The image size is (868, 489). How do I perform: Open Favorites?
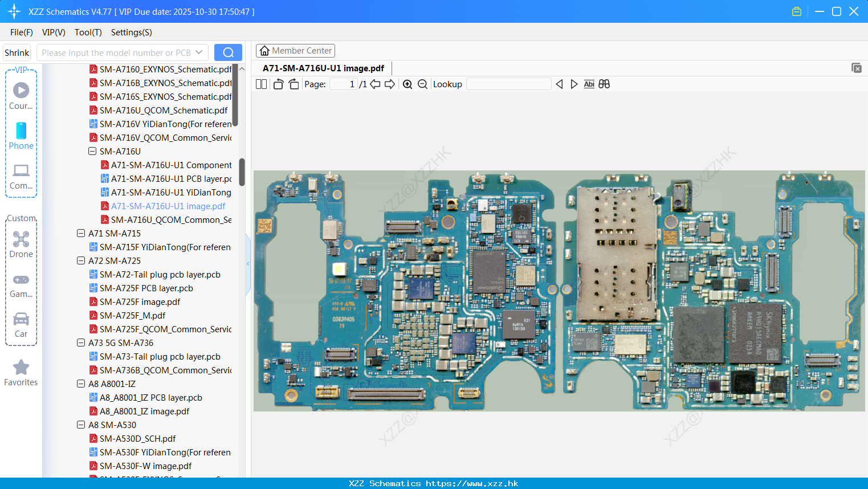pos(21,373)
